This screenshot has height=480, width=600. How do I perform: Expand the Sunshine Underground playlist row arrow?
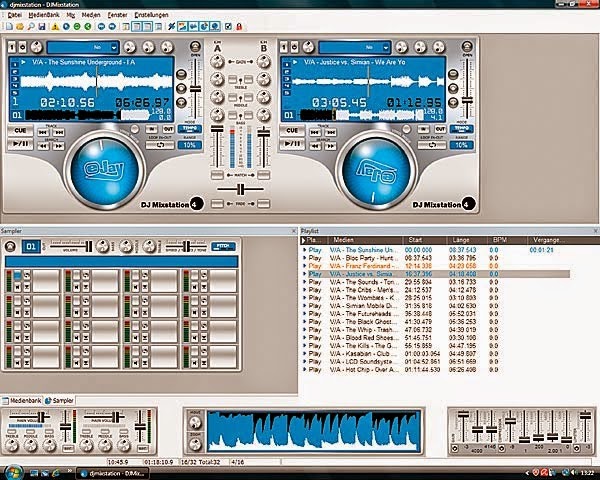pyautogui.click(x=305, y=250)
